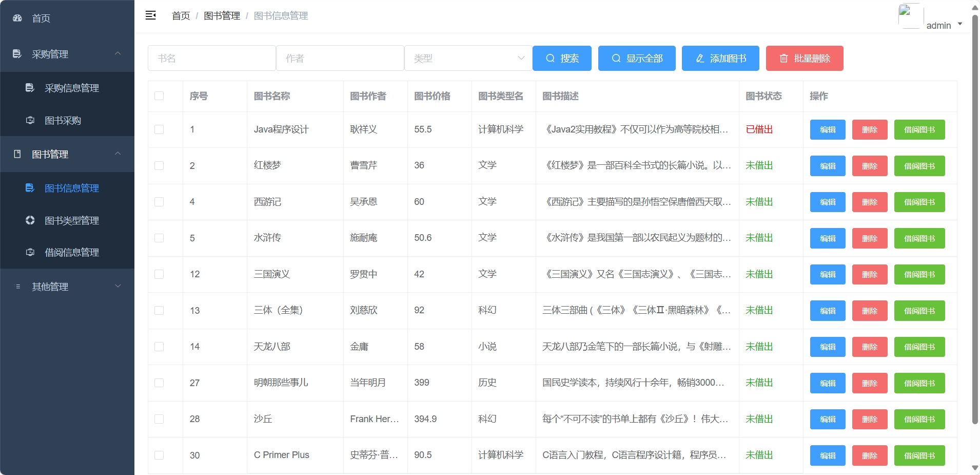The image size is (980, 475).
Task: Click the red 已借出 status text
Action: click(x=759, y=129)
